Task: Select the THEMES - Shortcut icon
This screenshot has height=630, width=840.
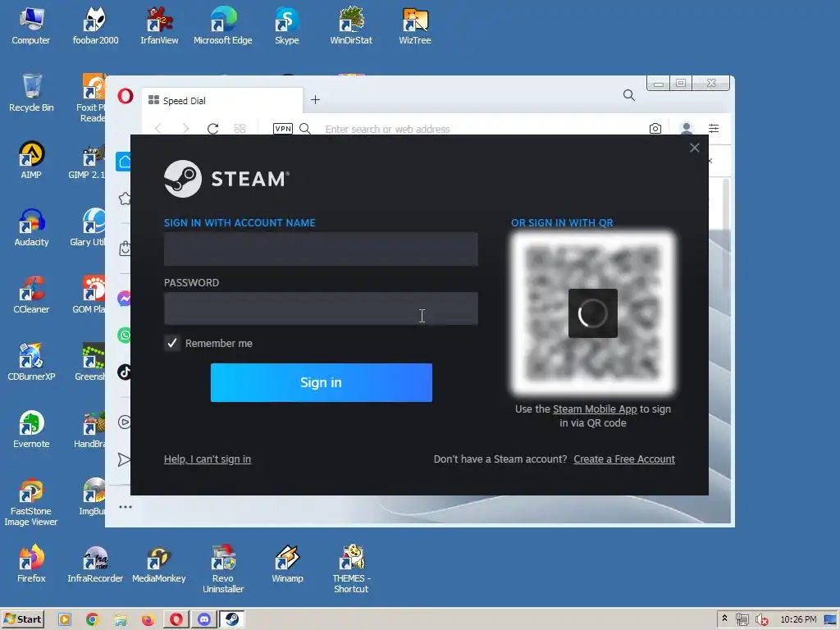Action: click(351, 569)
